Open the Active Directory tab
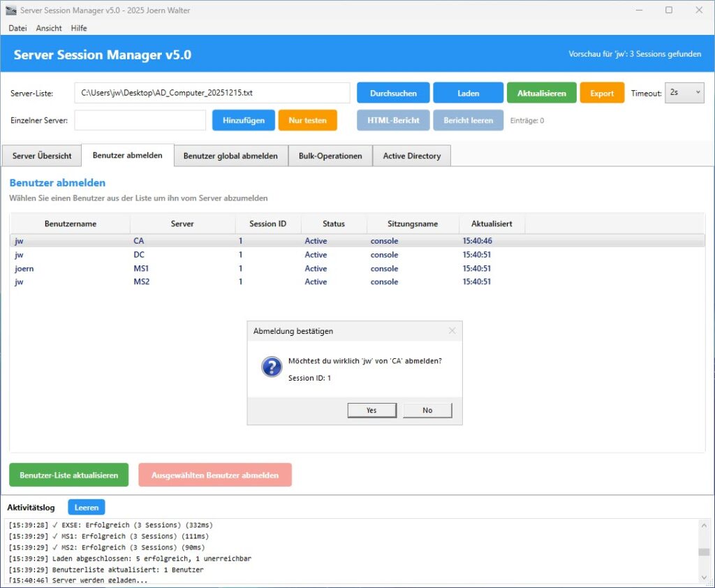This screenshot has width=715, height=588. [411, 156]
